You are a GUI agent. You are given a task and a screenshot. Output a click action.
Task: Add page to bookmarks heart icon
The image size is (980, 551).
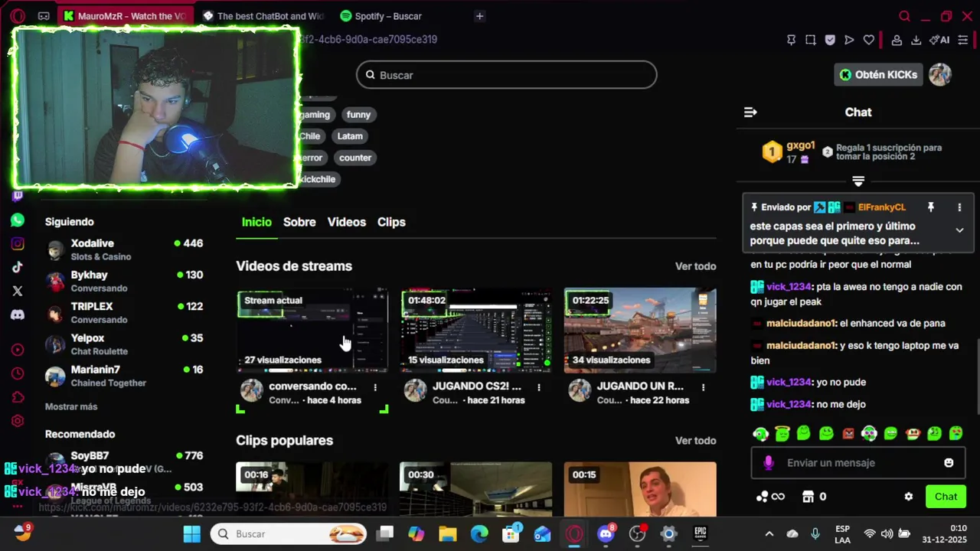[869, 40]
